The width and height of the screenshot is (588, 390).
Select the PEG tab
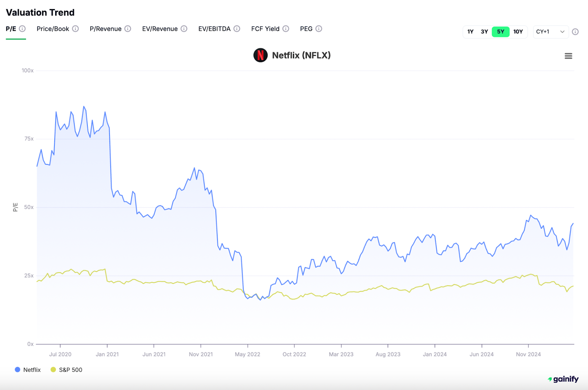click(306, 29)
